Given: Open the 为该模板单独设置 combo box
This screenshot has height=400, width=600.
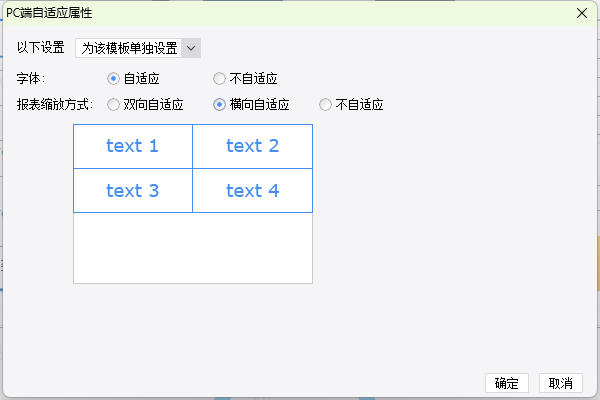Looking at the screenshot, I should point(138,48).
